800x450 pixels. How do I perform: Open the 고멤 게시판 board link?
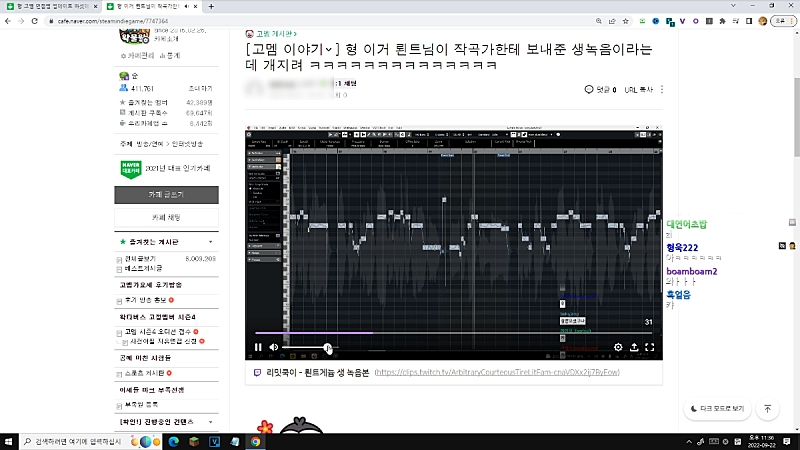point(276,34)
